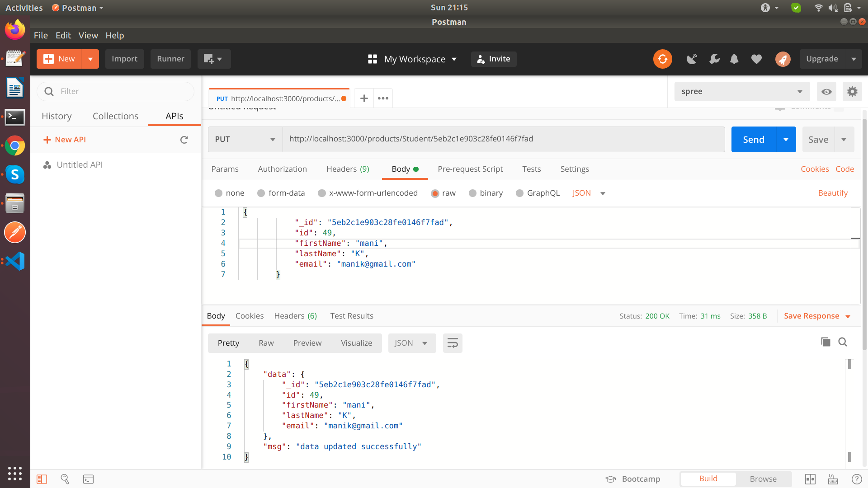Expand the Send button dropdown arrow
Screen dimensions: 868x488
coord(786,140)
